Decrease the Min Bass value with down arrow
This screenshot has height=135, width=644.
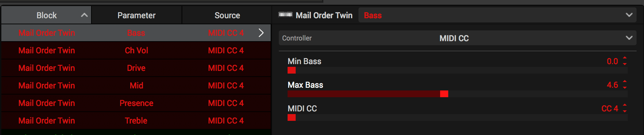625,64
